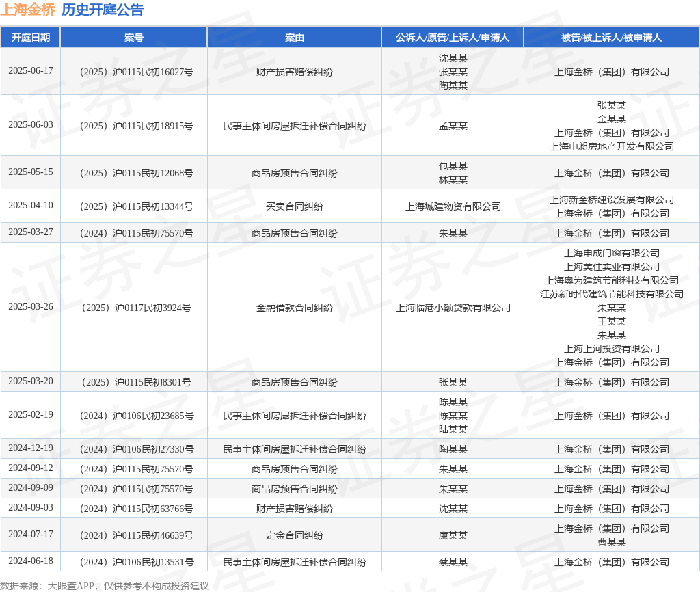
Task: Click defendant 江苏新时代建筑节能科技有限公司
Action: (612, 294)
